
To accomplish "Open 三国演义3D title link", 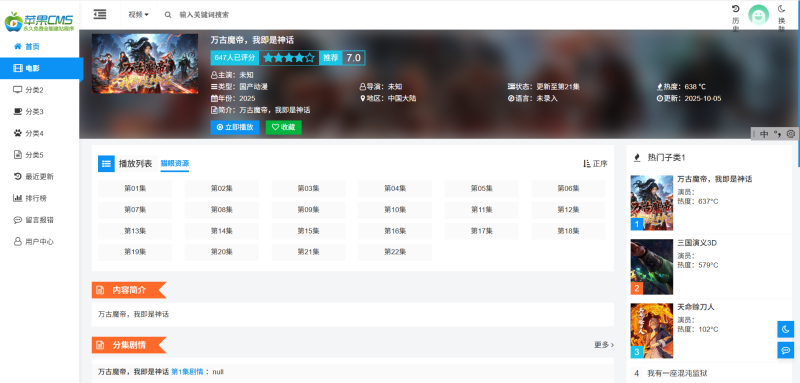I will (x=697, y=243).
